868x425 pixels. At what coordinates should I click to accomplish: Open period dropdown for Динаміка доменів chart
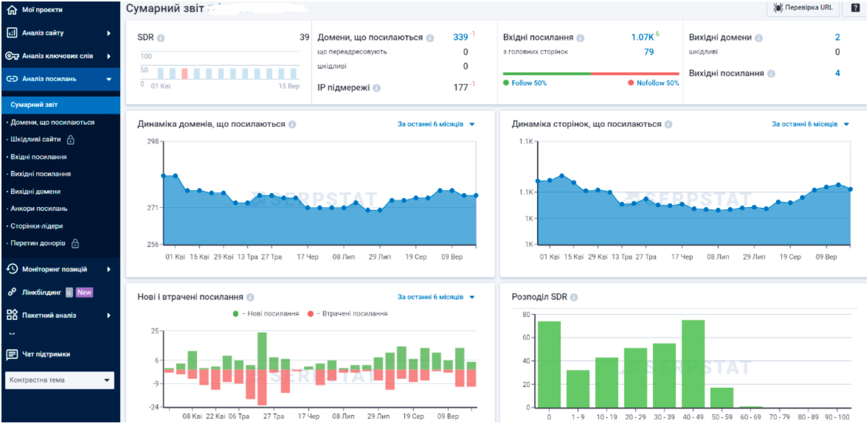(436, 125)
